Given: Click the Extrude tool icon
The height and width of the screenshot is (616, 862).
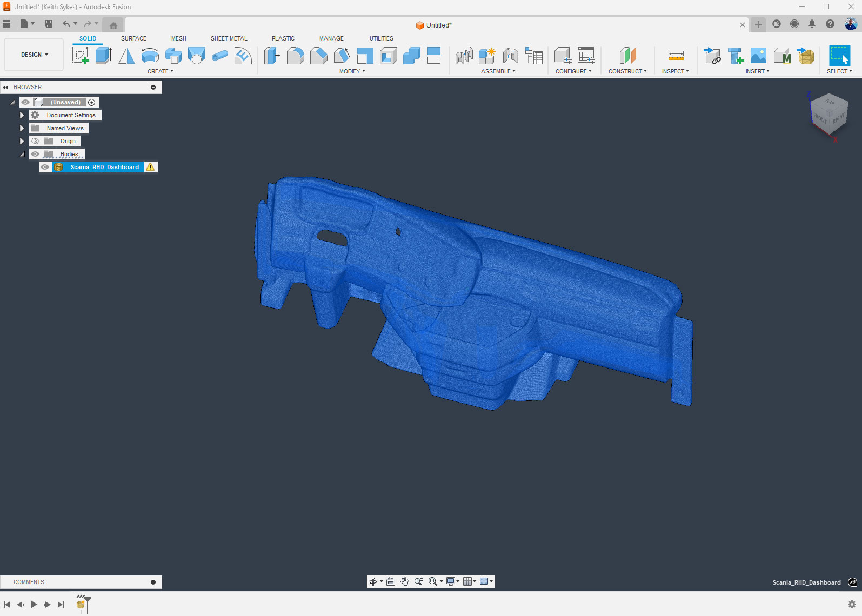Looking at the screenshot, I should 103,56.
